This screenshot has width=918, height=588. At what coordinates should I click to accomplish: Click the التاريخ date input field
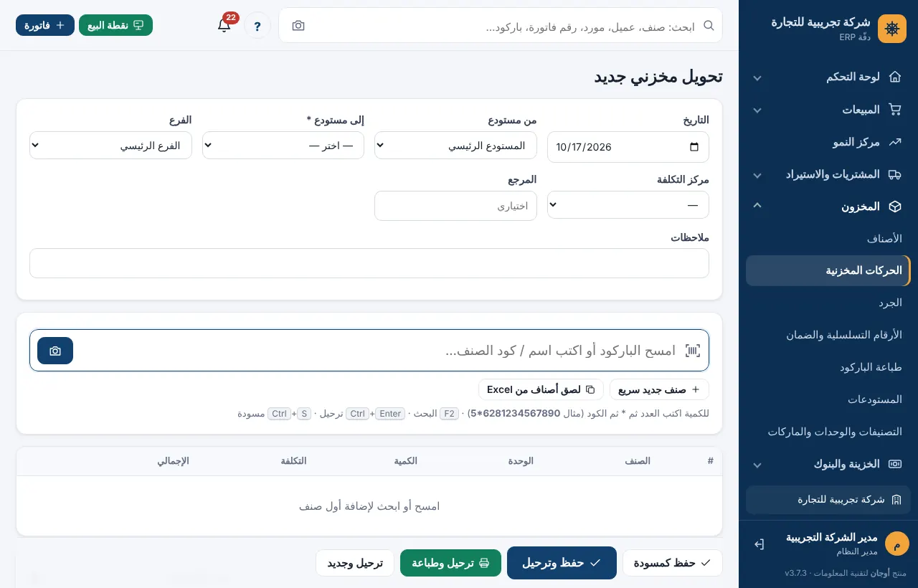click(x=628, y=147)
